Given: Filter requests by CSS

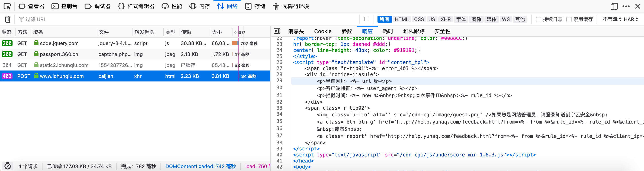Looking at the screenshot, I should coord(419,19).
